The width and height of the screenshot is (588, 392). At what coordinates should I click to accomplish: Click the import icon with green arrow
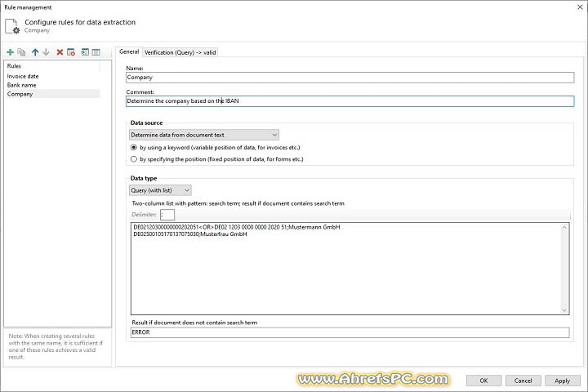point(85,52)
